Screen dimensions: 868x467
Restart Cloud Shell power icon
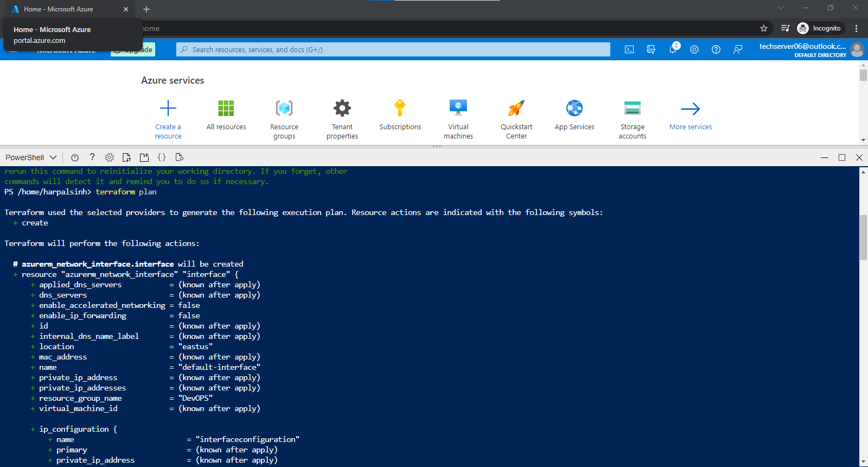[75, 157]
